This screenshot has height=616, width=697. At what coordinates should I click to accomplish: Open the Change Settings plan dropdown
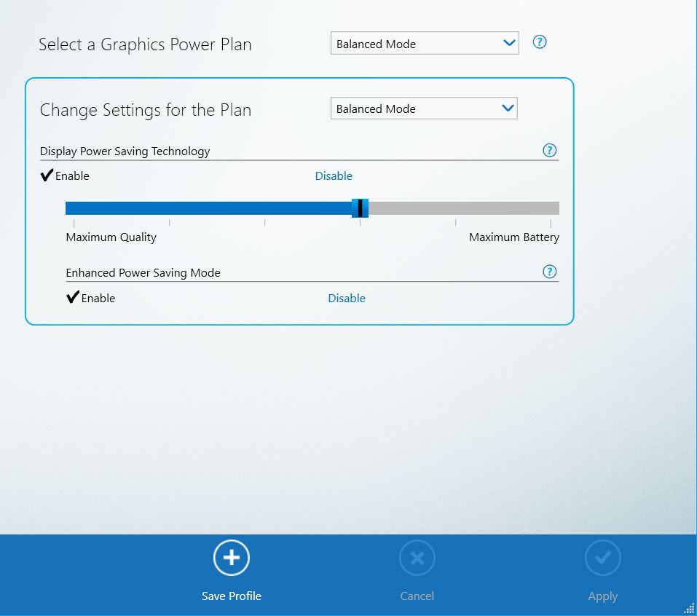pos(424,108)
